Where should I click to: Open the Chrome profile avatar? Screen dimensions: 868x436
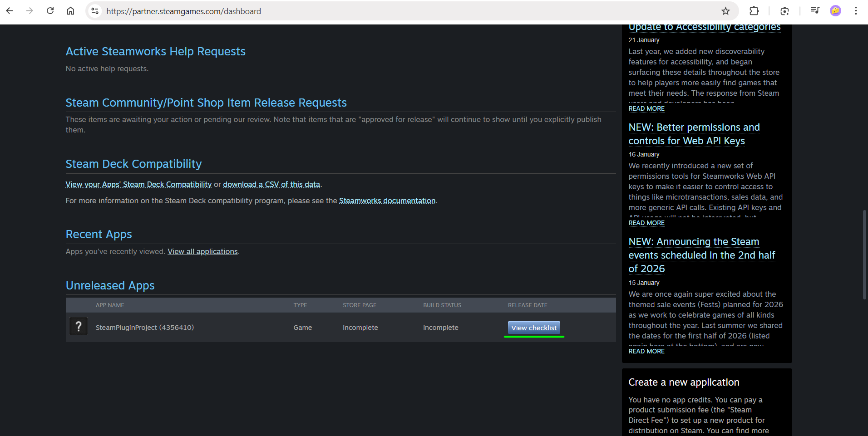[835, 11]
